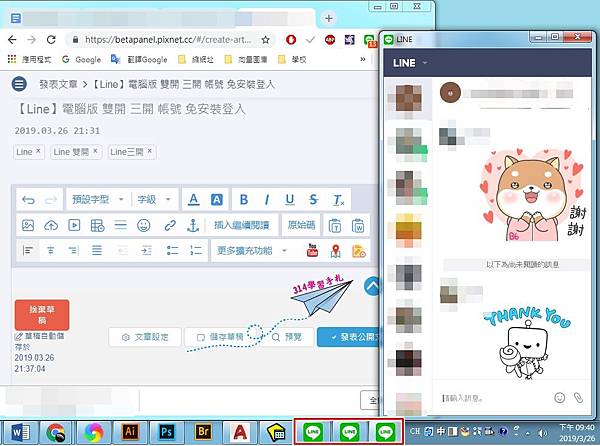Expand the LINE header dropdown arrow

click(x=425, y=63)
